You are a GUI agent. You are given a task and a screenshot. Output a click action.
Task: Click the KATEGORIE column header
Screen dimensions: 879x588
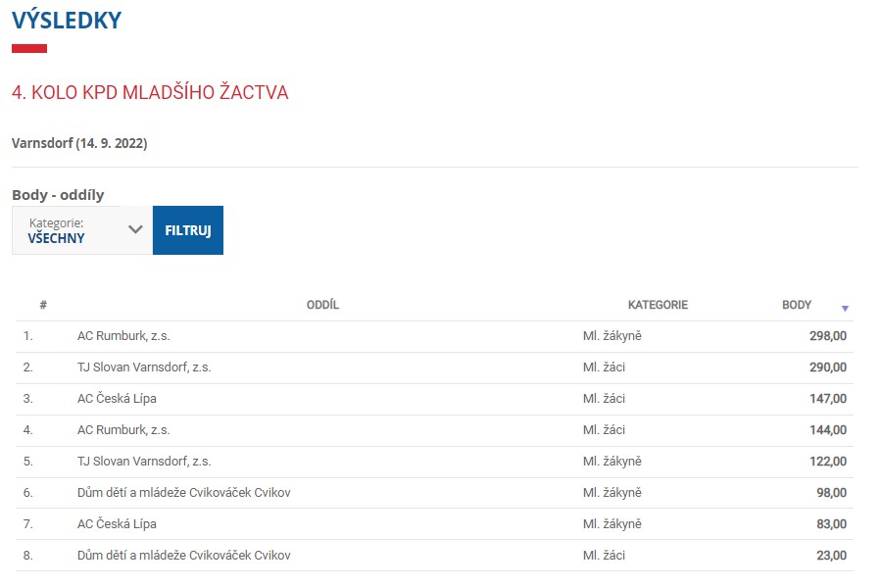[658, 305]
